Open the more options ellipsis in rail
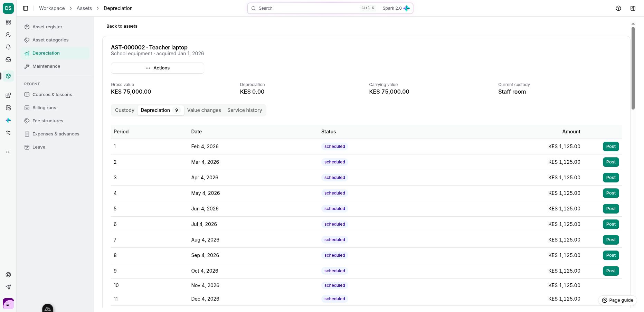This screenshot has height=312, width=644. [8, 152]
